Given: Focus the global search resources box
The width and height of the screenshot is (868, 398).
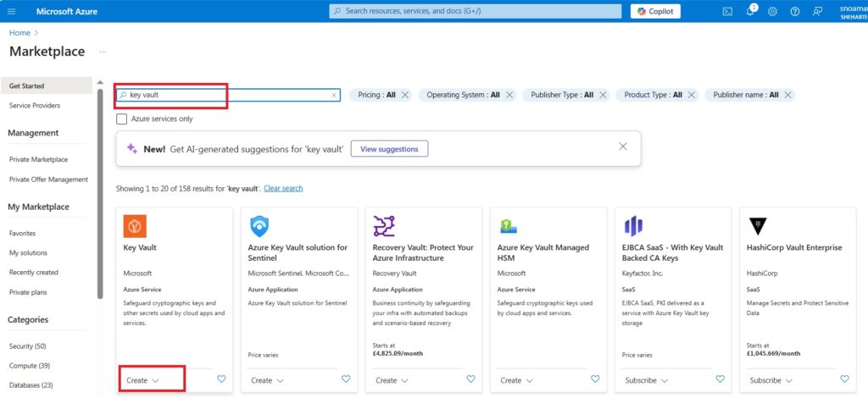Looking at the screenshot, I should point(475,11).
